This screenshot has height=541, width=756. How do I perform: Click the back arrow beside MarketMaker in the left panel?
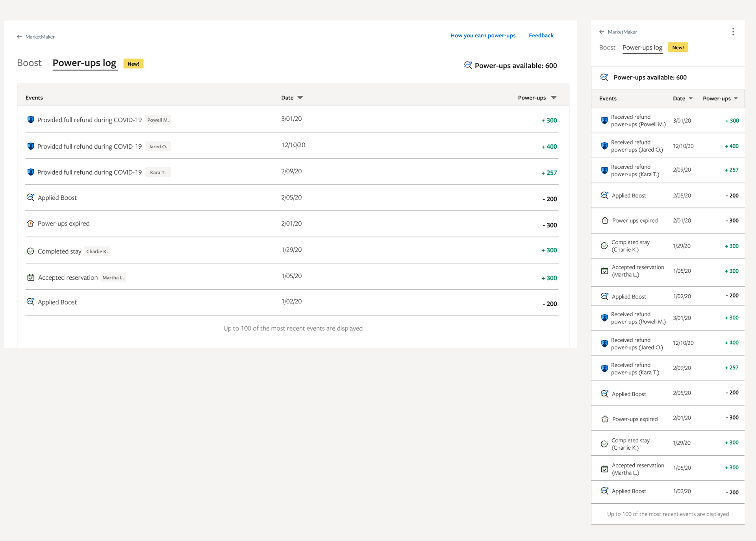(19, 37)
